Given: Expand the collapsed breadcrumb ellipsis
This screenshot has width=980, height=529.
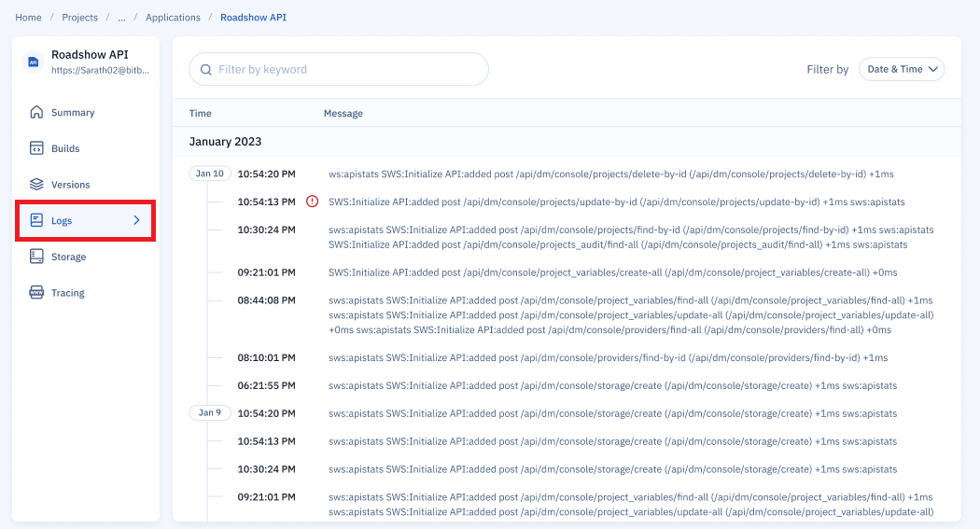Looking at the screenshot, I should click(x=121, y=18).
